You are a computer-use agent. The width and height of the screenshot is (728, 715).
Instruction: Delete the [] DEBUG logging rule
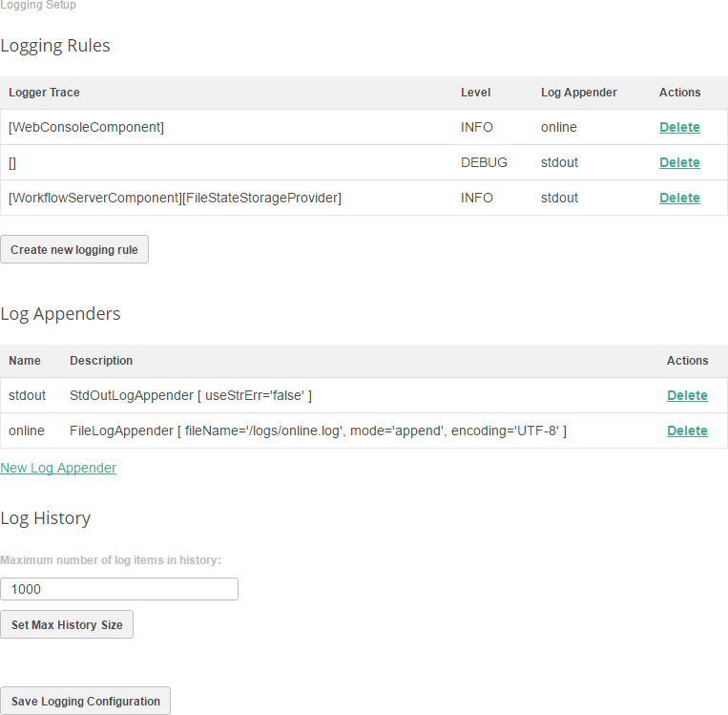(679, 162)
